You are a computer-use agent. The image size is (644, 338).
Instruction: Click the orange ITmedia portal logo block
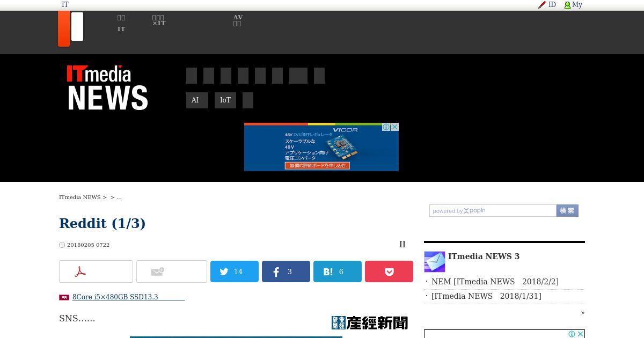point(64,28)
